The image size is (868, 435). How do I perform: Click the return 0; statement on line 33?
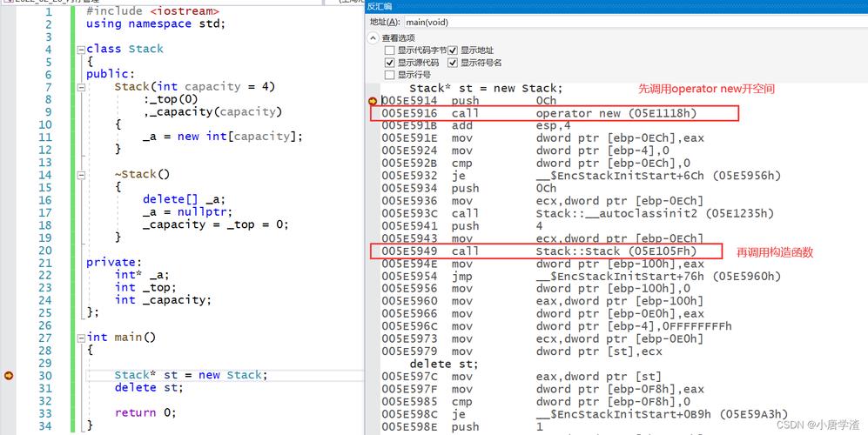(145, 413)
